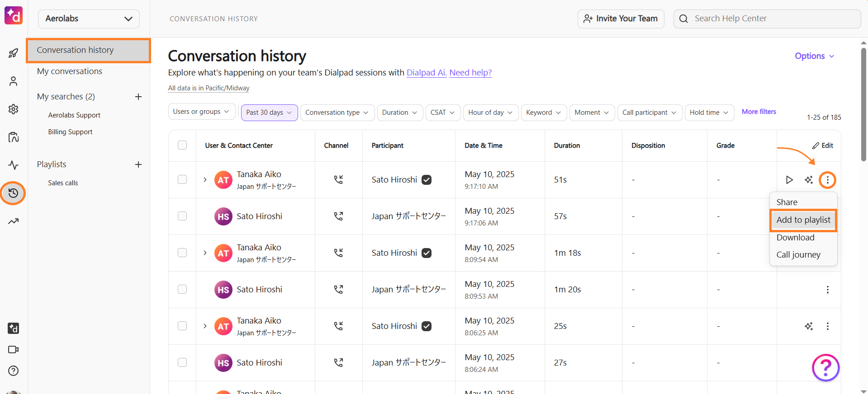The width and height of the screenshot is (868, 394).
Task: Add a new playlist with plus icon
Action: click(138, 164)
